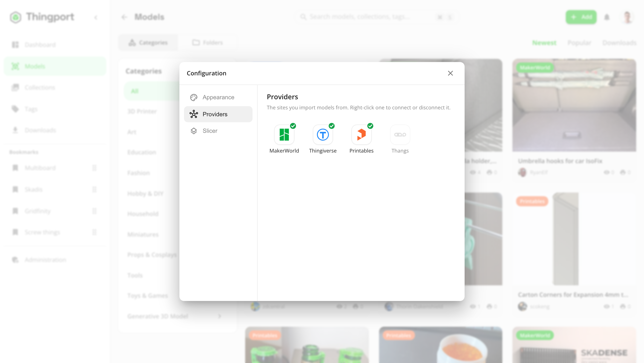Click the Thingiverse provider icon
This screenshot has width=644, height=363.
tap(323, 135)
